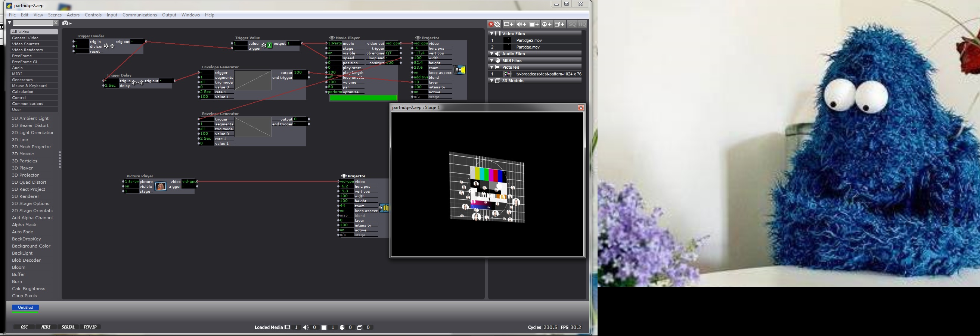Collapse the 3D Models section
Viewport: 980px width, 336px height.
pyautogui.click(x=491, y=81)
